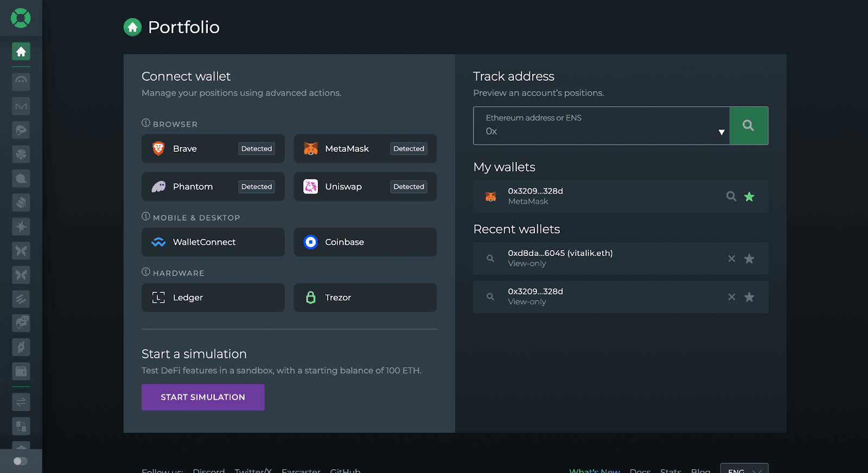Open the speech-bubble-shaped sidebar icon
This screenshot has width=868, height=473.
(x=21, y=178)
